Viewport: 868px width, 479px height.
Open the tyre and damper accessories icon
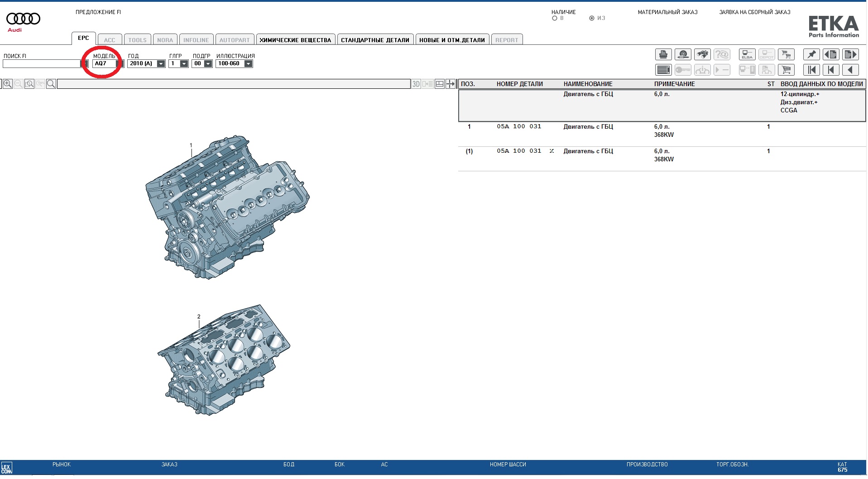tap(683, 55)
